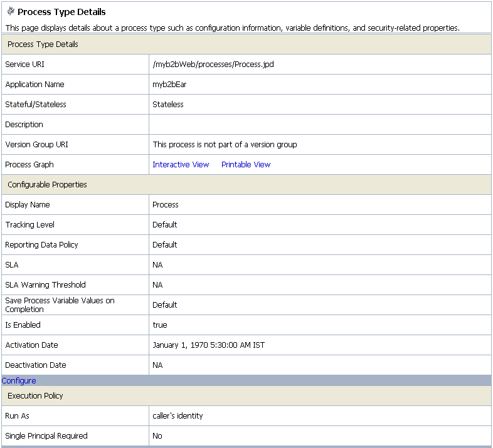Select the Service URI value /myb2bWeb/processes/Process.jpd
Image resolution: width=493 pixels, height=448 pixels.
213,65
